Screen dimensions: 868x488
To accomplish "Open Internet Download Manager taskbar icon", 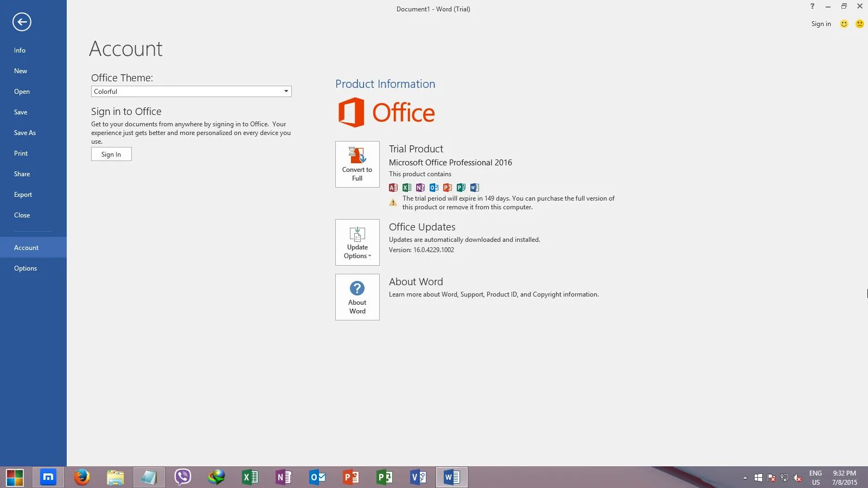I will [x=216, y=477].
